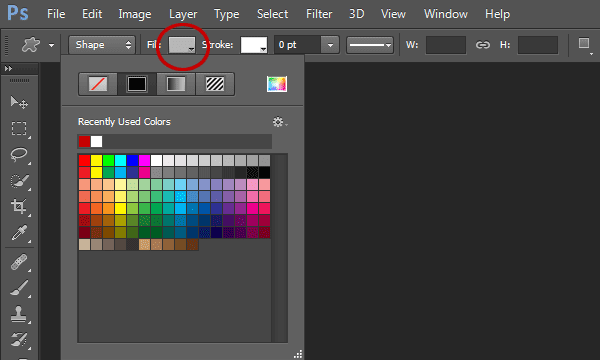Click the H height input field
The image size is (600, 360).
(538, 45)
